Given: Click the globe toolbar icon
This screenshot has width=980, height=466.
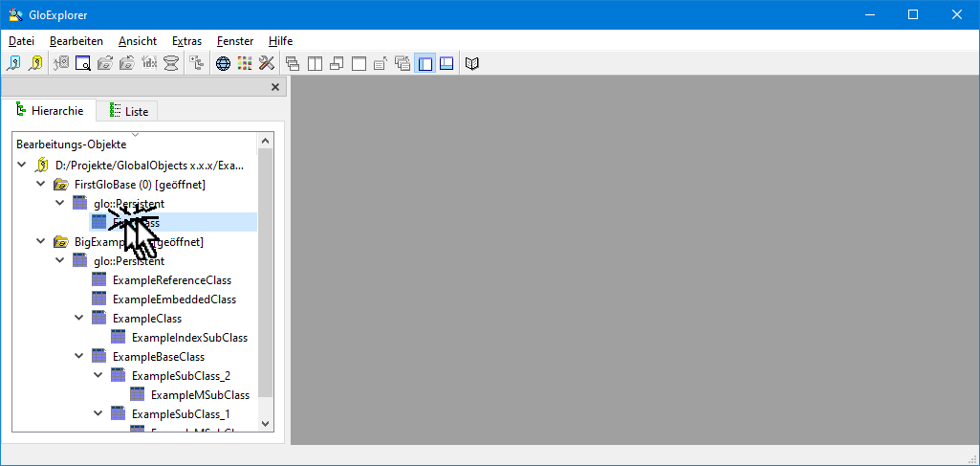Looking at the screenshot, I should [x=223, y=63].
